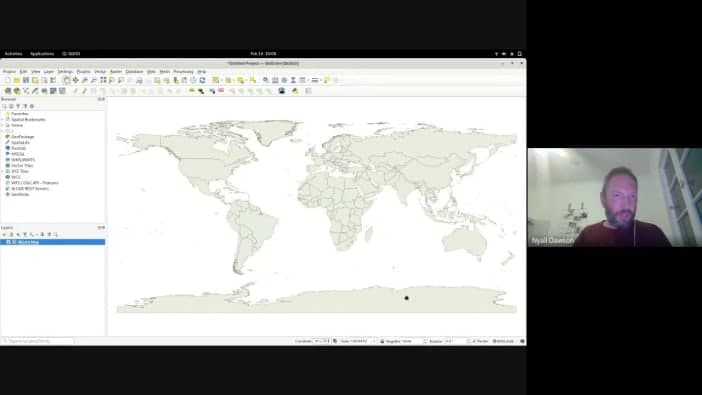The height and width of the screenshot is (395, 702).
Task: Open the Plugins menu
Action: [x=83, y=72]
